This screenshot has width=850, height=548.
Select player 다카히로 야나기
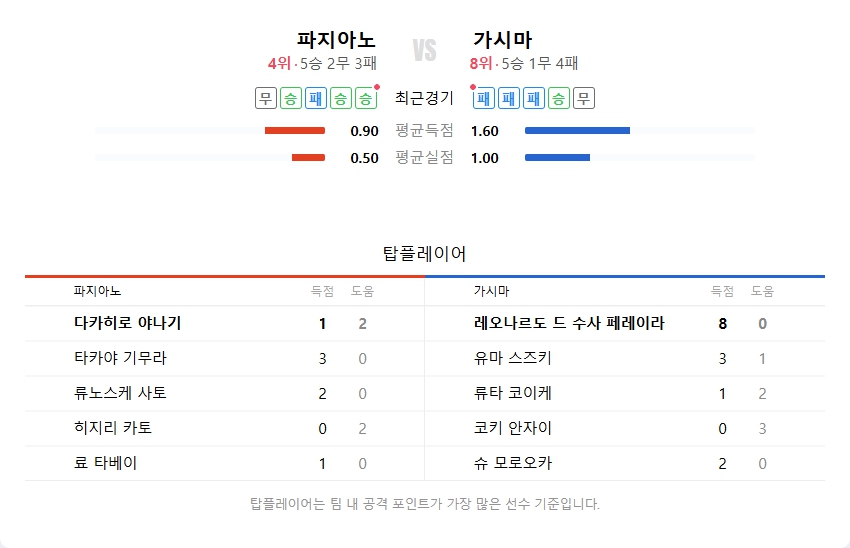tap(127, 323)
